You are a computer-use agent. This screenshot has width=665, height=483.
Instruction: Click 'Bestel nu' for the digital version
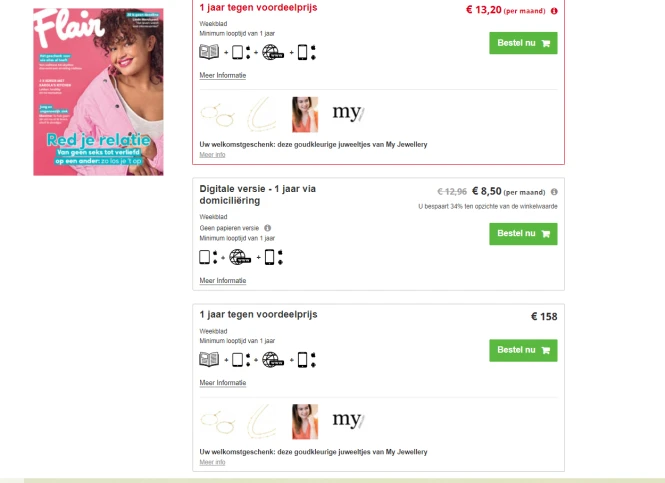[523, 234]
